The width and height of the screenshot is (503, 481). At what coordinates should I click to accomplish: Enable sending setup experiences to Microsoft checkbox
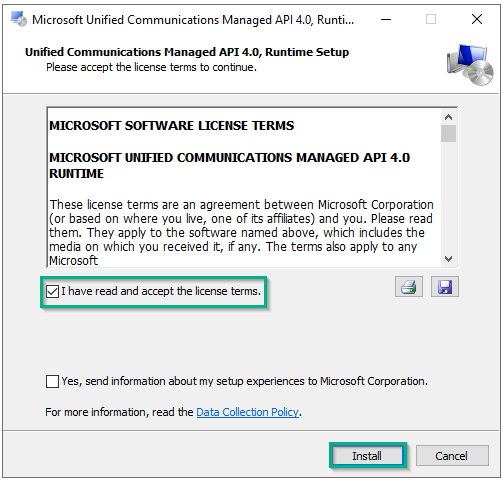52,381
